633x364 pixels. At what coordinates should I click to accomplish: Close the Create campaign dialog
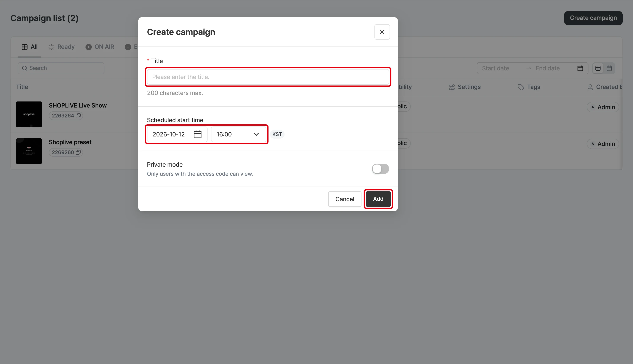coord(382,32)
